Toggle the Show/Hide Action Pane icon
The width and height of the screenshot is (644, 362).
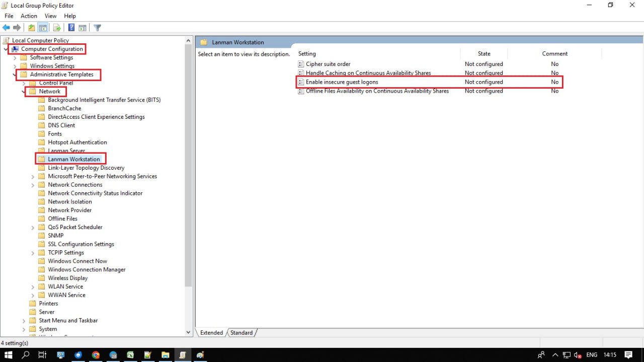(x=83, y=27)
